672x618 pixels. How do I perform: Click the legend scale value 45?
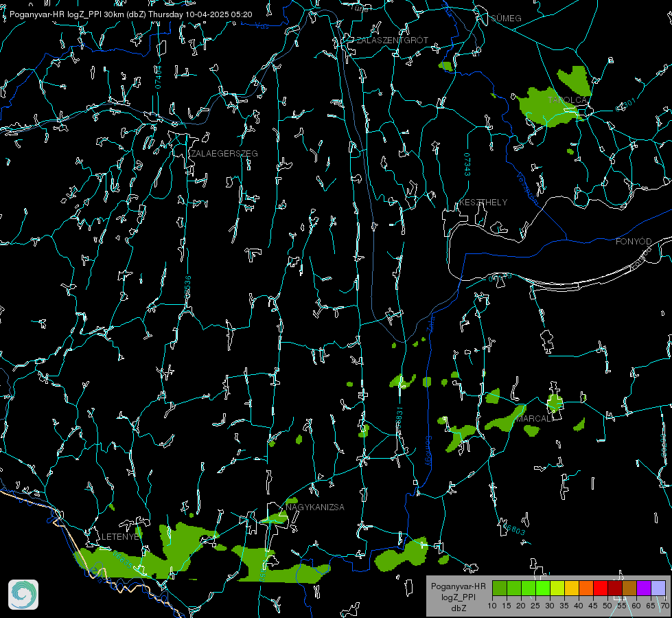pos(592,606)
